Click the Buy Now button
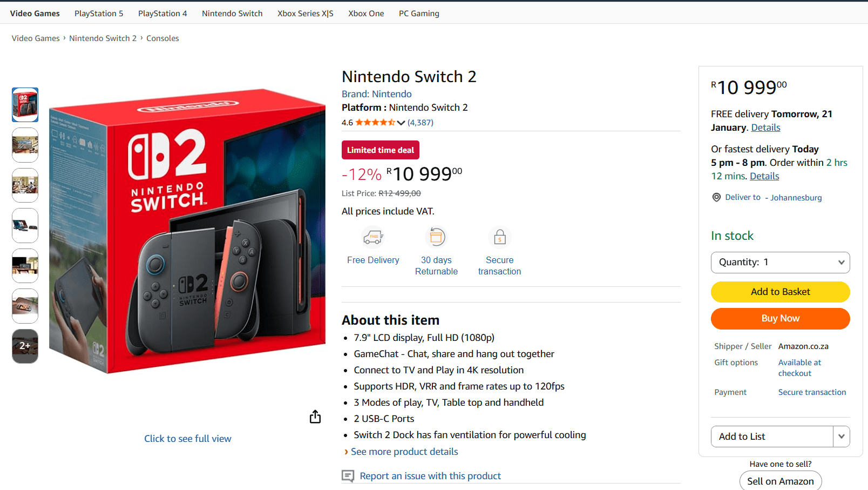The height and width of the screenshot is (490, 868). pos(780,318)
